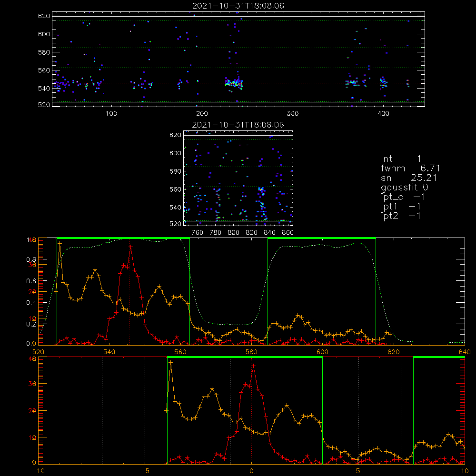Click the top plot title 2021-10-31T18:08:06
Viewport: 476px width, 476px height.
pos(238,6)
